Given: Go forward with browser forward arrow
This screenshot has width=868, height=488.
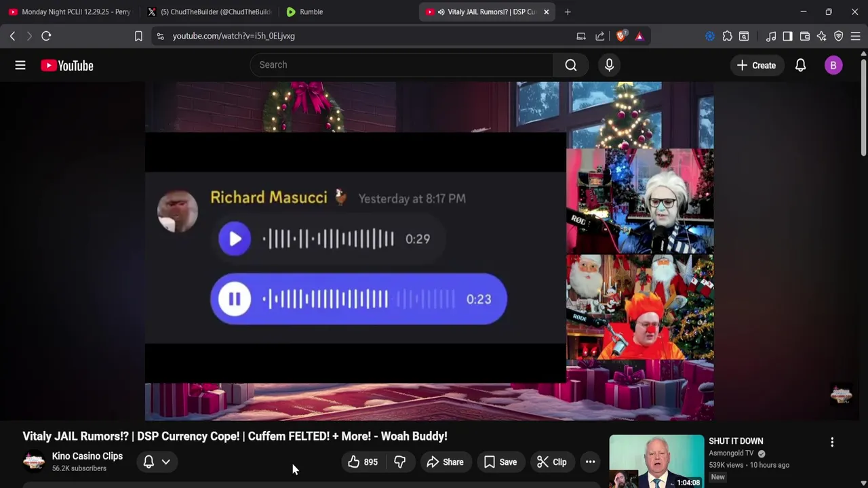Looking at the screenshot, I should click(29, 36).
